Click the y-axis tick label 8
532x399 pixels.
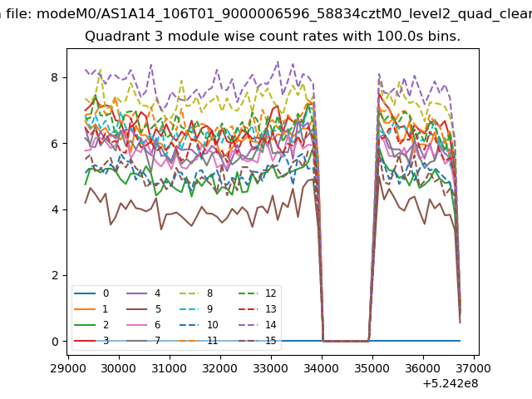pos(55,77)
